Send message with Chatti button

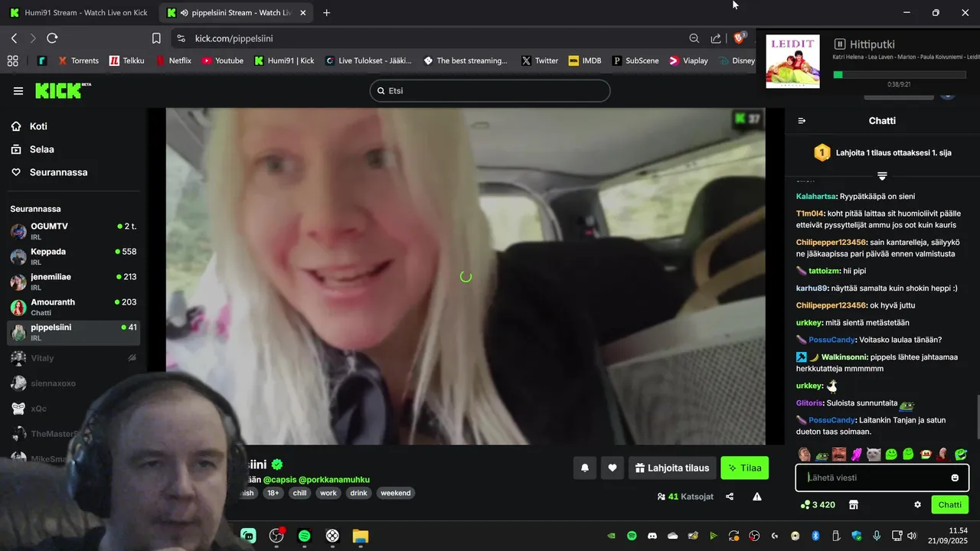point(949,505)
